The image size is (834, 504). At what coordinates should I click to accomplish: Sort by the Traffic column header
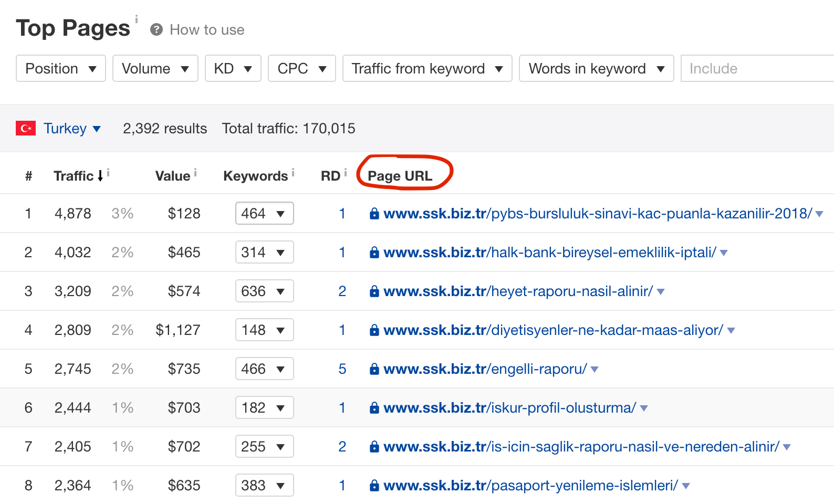(x=74, y=176)
